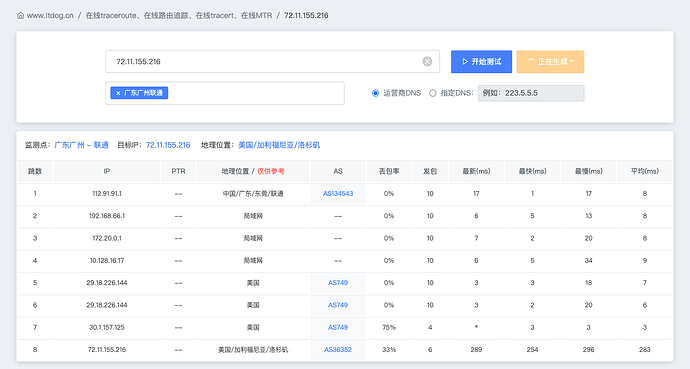Select the 运营商DNS radio option
Screen dimensions: 690x369
click(x=375, y=93)
